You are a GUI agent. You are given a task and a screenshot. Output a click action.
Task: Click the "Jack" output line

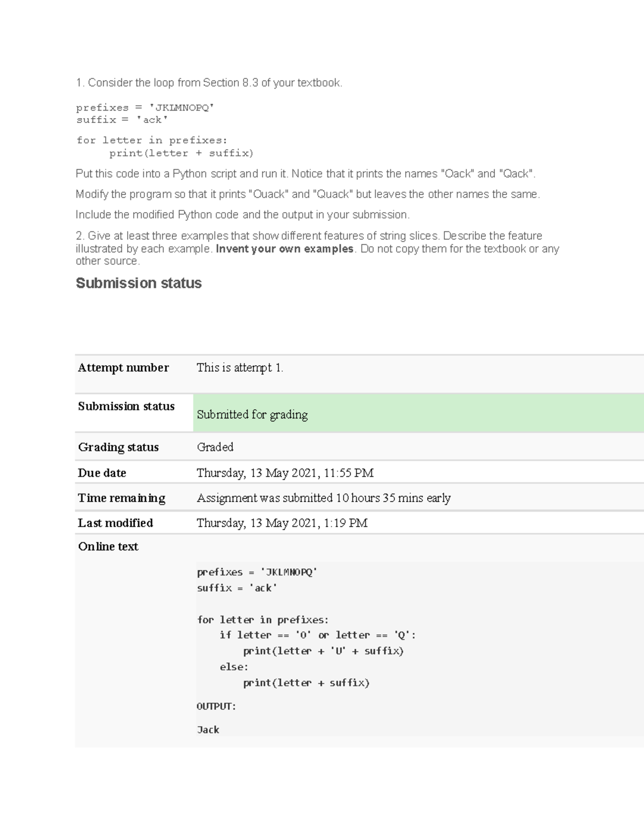208,730
